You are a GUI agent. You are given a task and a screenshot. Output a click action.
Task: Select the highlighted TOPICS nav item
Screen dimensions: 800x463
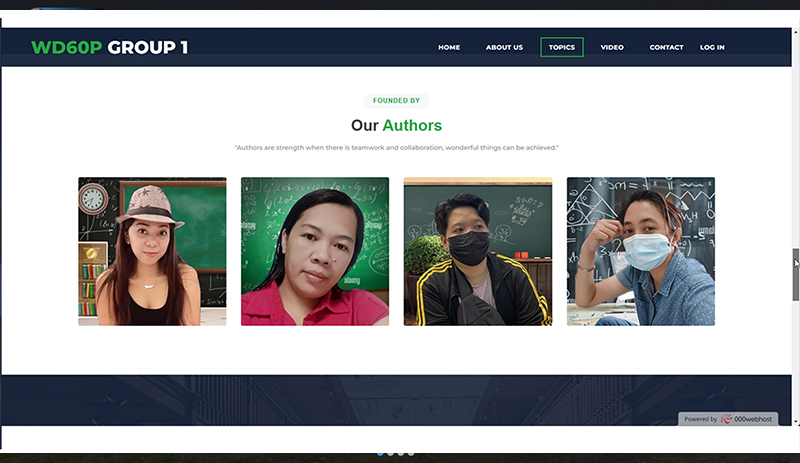(x=562, y=47)
